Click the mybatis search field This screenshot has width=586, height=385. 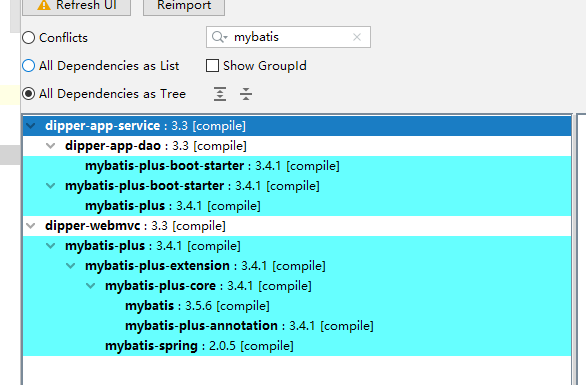coord(288,37)
